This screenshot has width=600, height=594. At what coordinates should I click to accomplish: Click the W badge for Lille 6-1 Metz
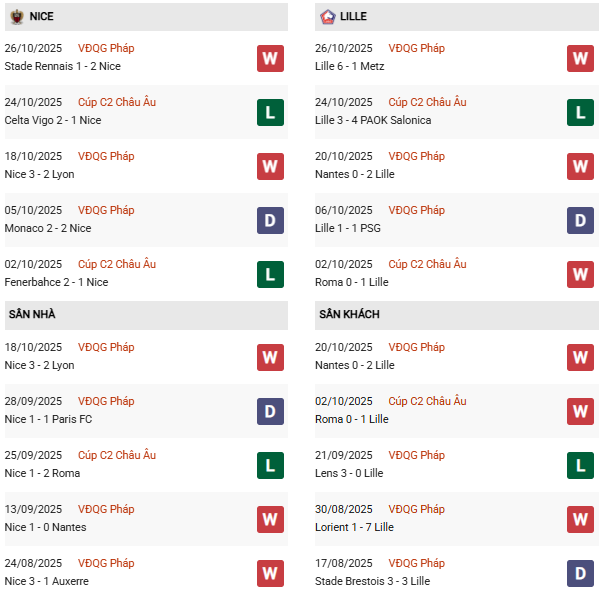pos(580,58)
